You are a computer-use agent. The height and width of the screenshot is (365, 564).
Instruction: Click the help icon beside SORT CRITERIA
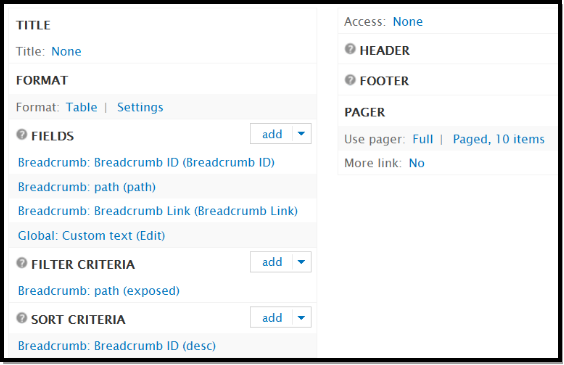22,318
